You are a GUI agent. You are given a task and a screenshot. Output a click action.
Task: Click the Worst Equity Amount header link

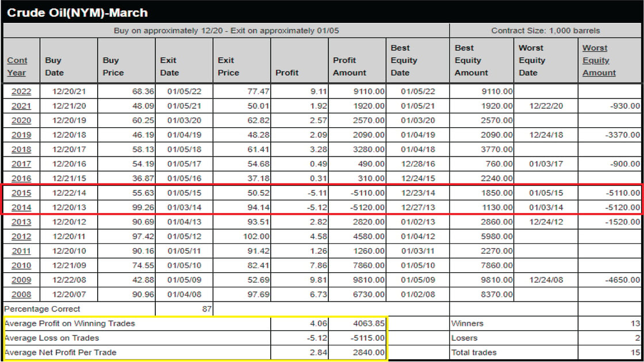[599, 60]
